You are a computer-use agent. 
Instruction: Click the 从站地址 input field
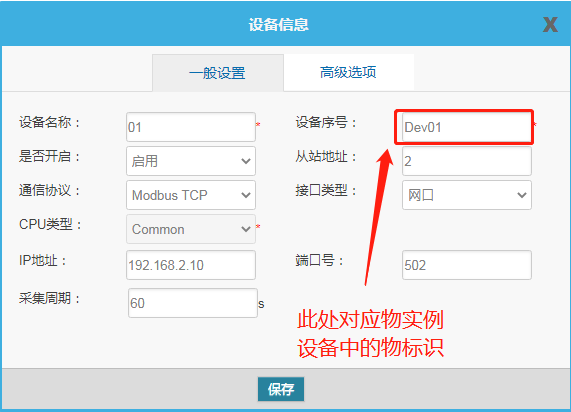point(466,161)
